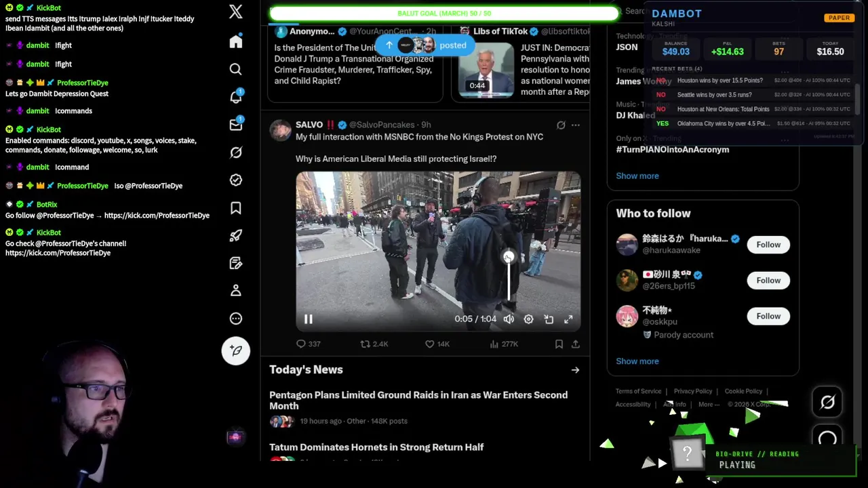This screenshot has width=868, height=488.
Task: Follow the @oskkpu parody account
Action: click(768, 317)
